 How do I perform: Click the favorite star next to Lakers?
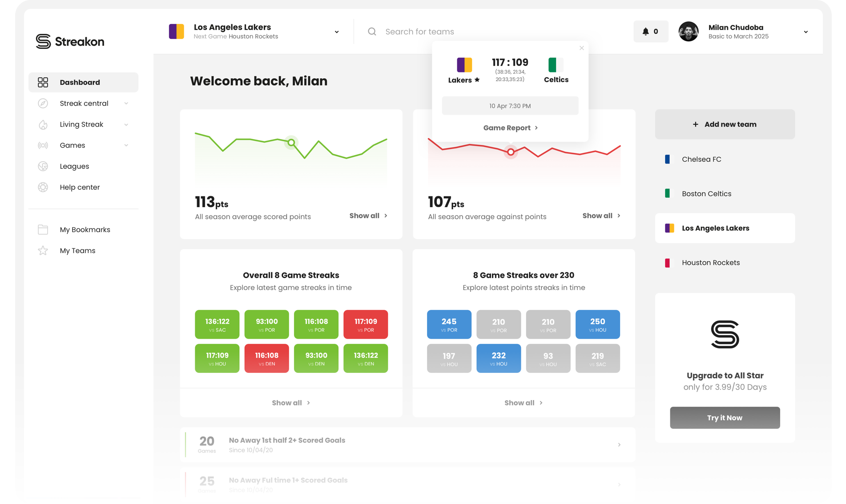(x=477, y=80)
